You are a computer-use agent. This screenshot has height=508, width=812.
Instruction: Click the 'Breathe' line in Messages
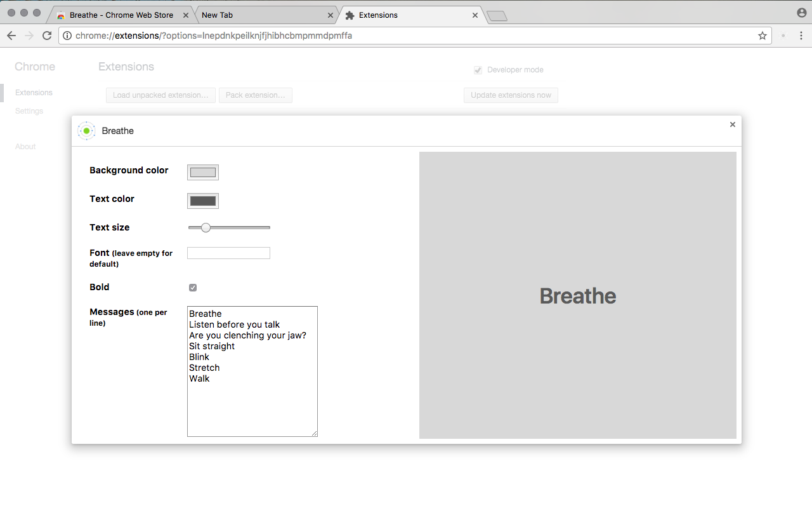click(206, 314)
